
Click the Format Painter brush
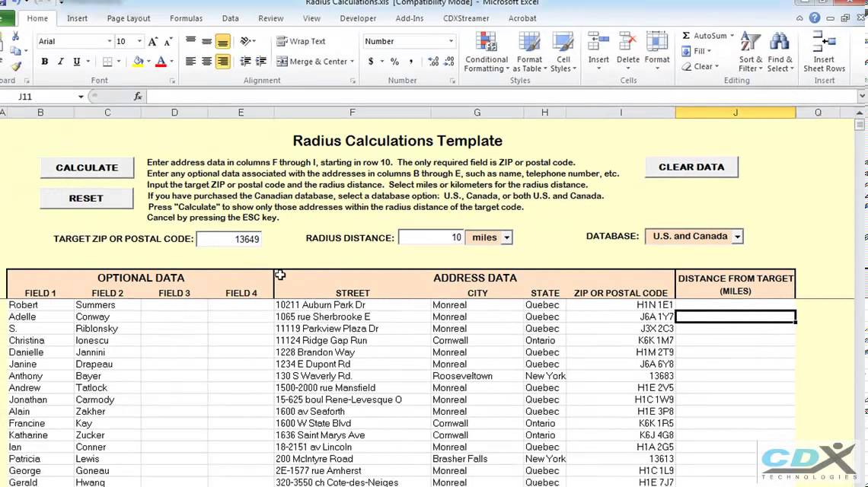(x=15, y=66)
